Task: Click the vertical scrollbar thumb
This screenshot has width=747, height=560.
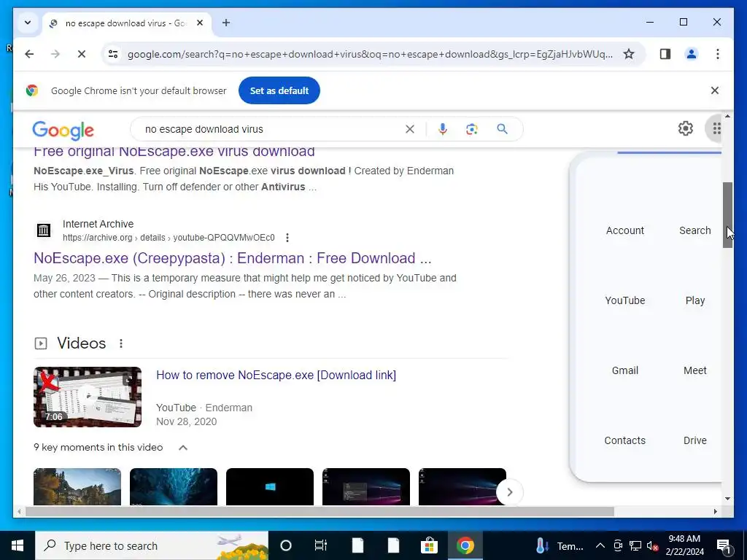Action: click(727, 215)
